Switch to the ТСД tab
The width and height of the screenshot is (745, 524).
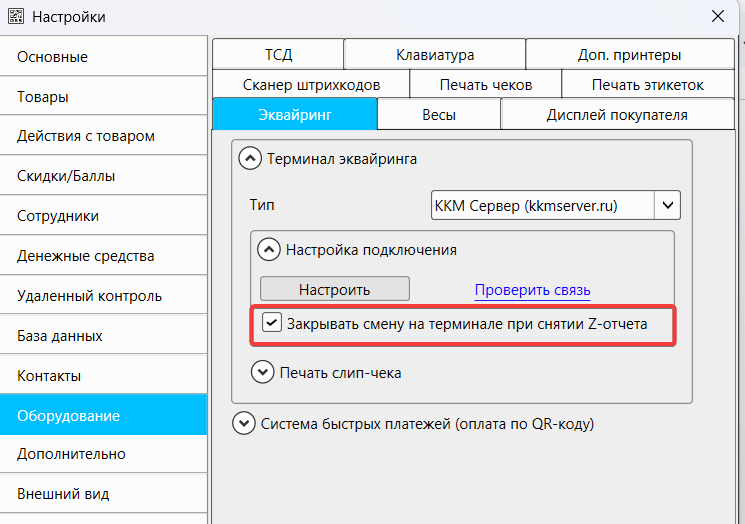pos(278,55)
